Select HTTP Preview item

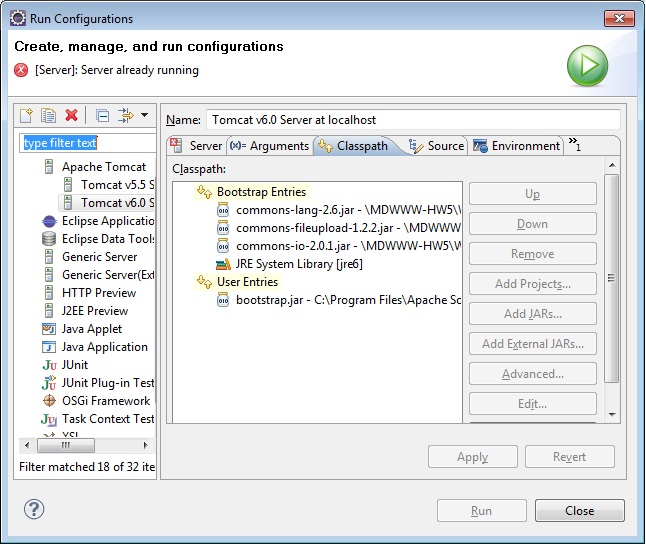tap(99, 293)
